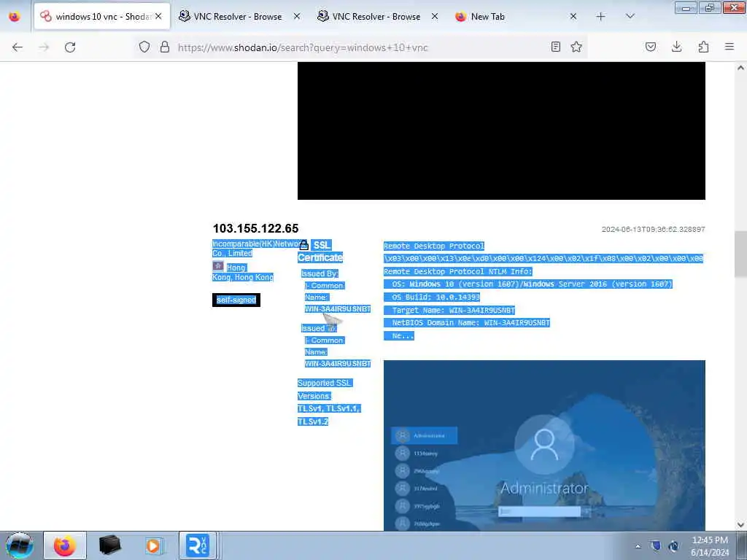
Task: Click Hong Kong, Hong Kong location link
Action: tap(243, 273)
